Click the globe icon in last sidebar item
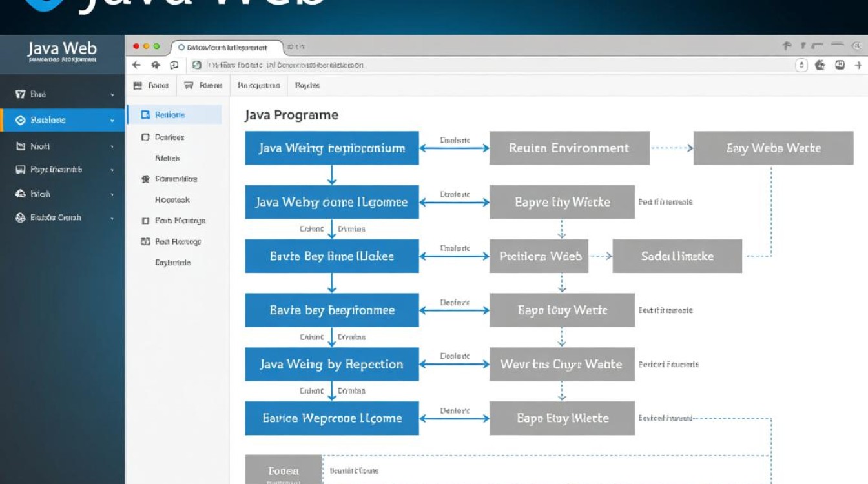The height and width of the screenshot is (484, 868). click(x=20, y=218)
